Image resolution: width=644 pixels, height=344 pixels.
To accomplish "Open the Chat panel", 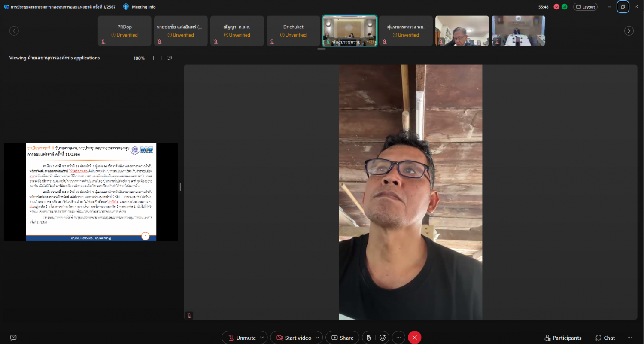I will (605, 338).
